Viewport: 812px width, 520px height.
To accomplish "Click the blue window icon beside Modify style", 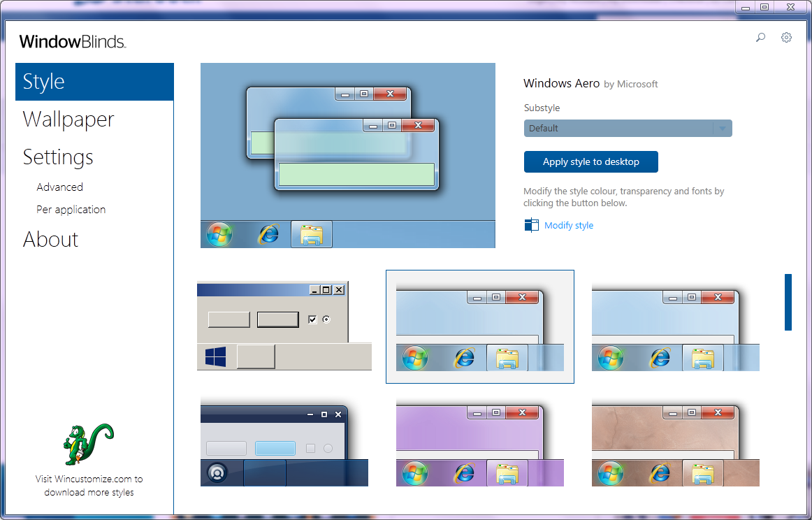I will (x=531, y=225).
